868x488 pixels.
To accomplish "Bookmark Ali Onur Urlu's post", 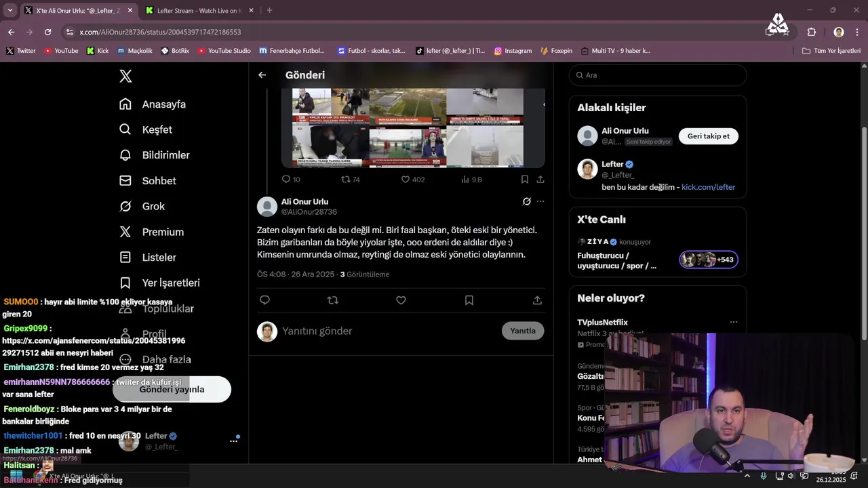I will coord(469,300).
